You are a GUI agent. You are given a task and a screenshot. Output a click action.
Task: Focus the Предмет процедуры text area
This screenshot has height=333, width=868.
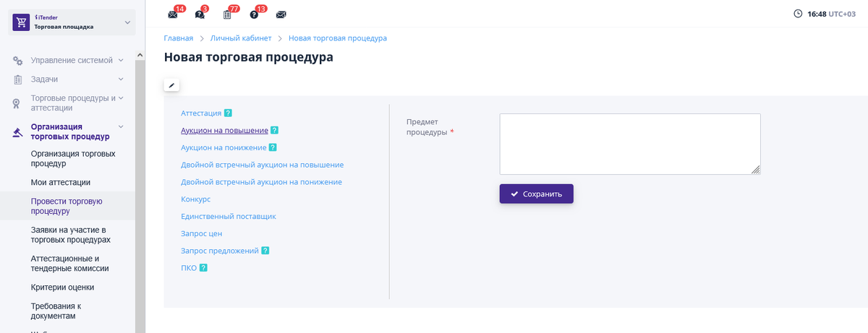point(630,144)
